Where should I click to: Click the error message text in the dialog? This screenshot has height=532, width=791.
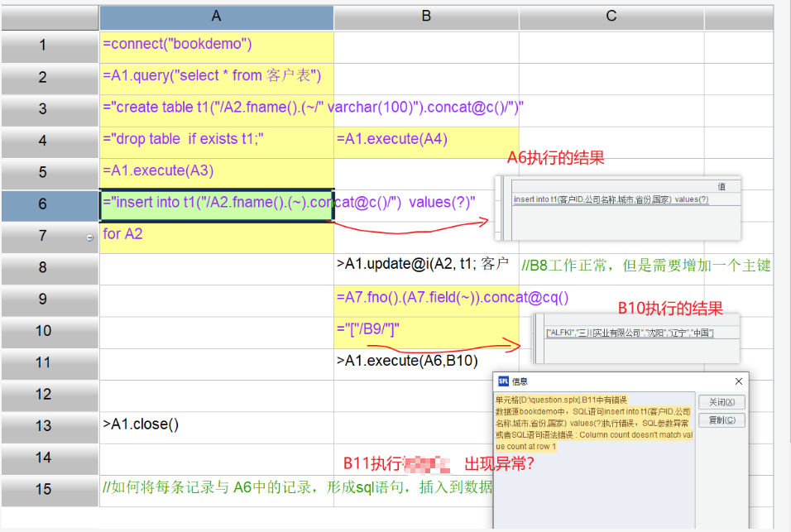click(x=592, y=422)
